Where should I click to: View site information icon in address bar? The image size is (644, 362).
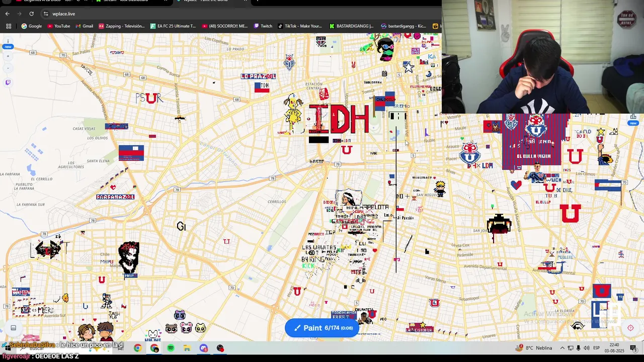click(x=46, y=14)
